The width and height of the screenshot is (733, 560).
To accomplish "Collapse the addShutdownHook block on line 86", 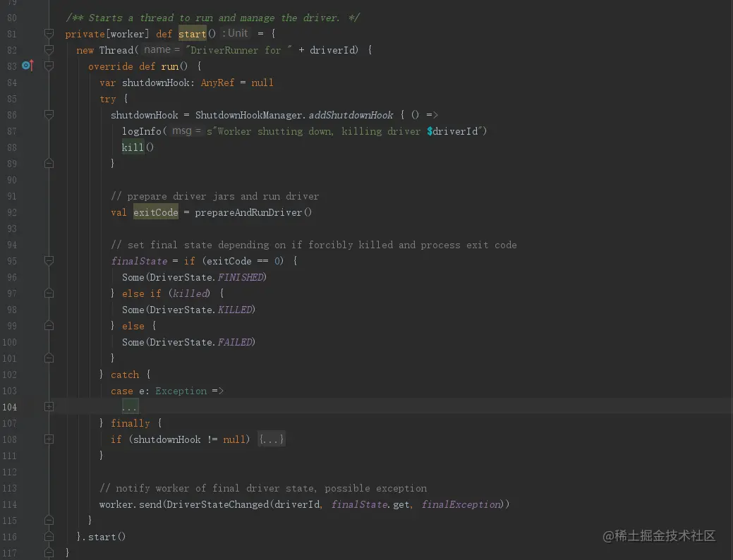I will pyautogui.click(x=49, y=114).
